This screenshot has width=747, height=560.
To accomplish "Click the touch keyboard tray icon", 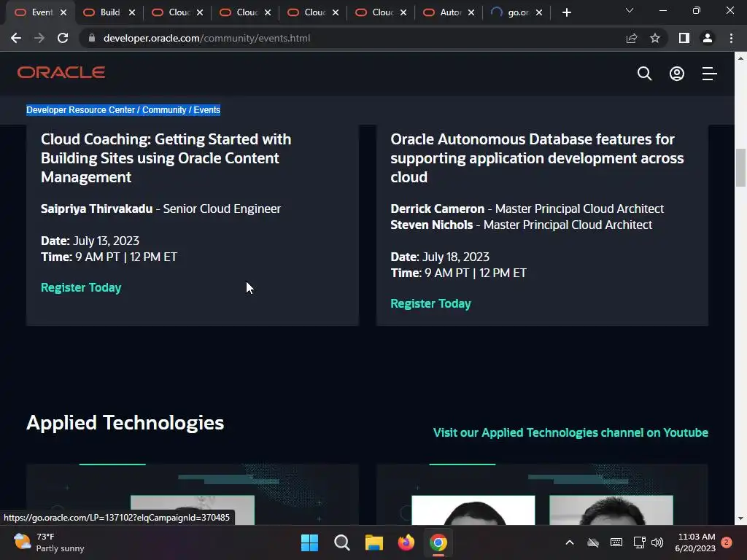I will tap(616, 542).
